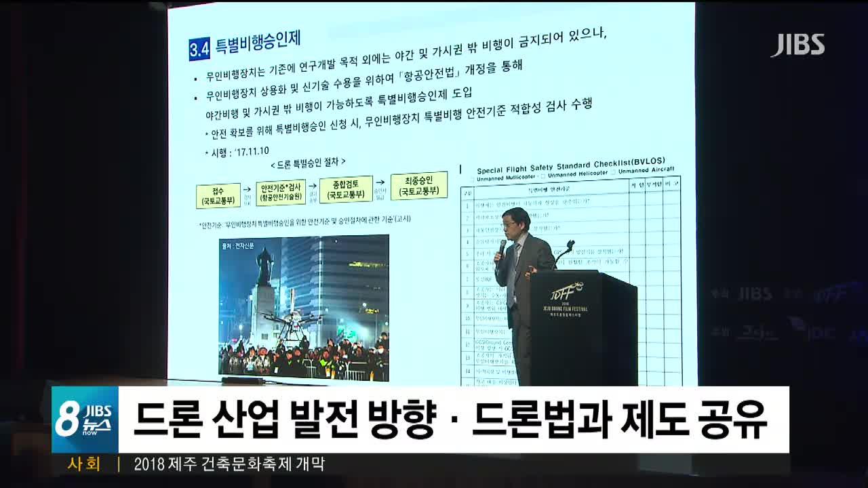Click the JIBS channel logo watermark
The height and width of the screenshot is (488, 868).
(797, 45)
